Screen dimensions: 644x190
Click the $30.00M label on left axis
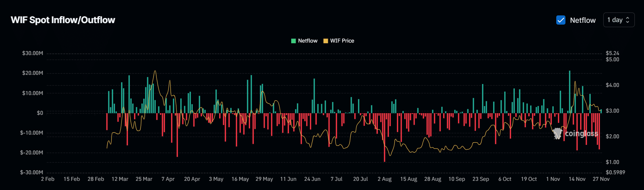coord(32,53)
